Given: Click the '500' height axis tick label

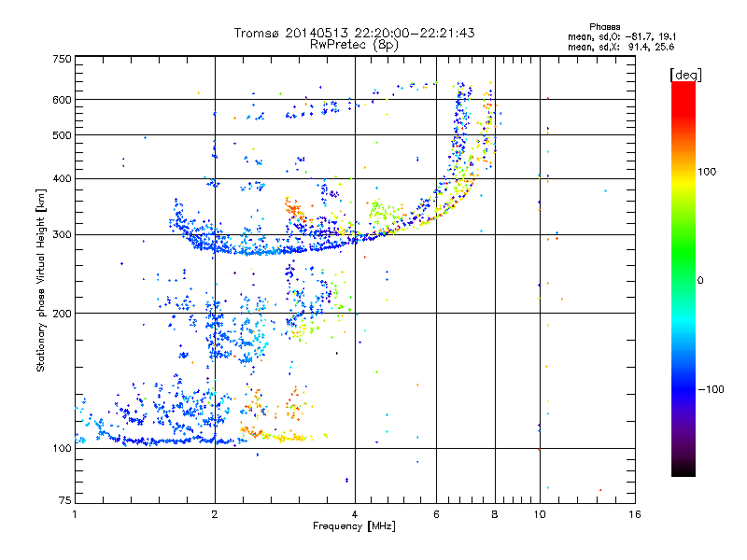Looking at the screenshot, I should [x=62, y=135].
